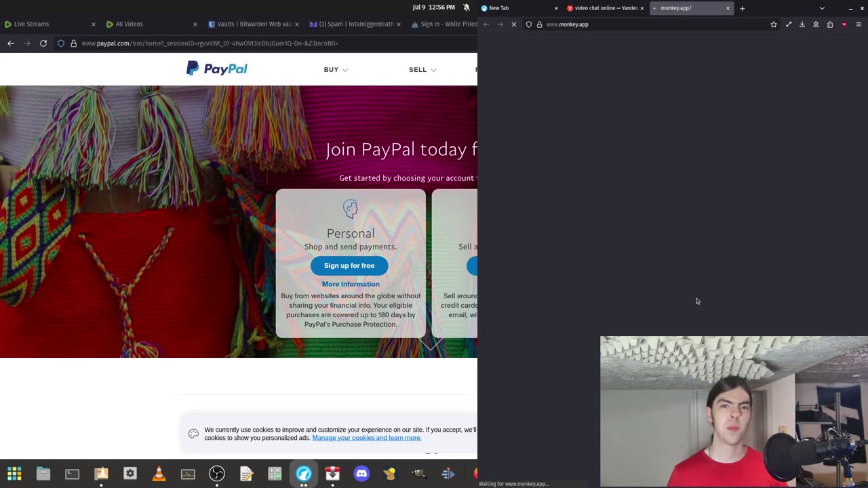The height and width of the screenshot is (488, 868).
Task: Go back in the PayPal browser window
Action: click(11, 43)
